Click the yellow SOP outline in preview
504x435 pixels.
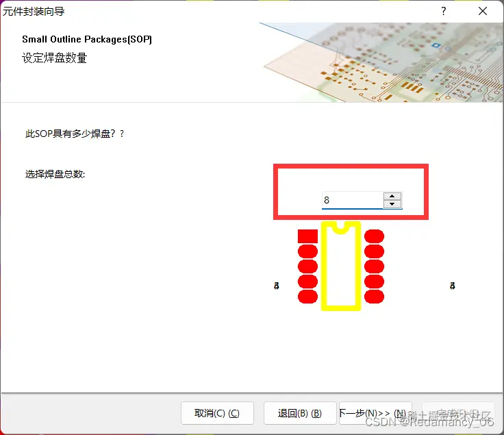(x=341, y=266)
